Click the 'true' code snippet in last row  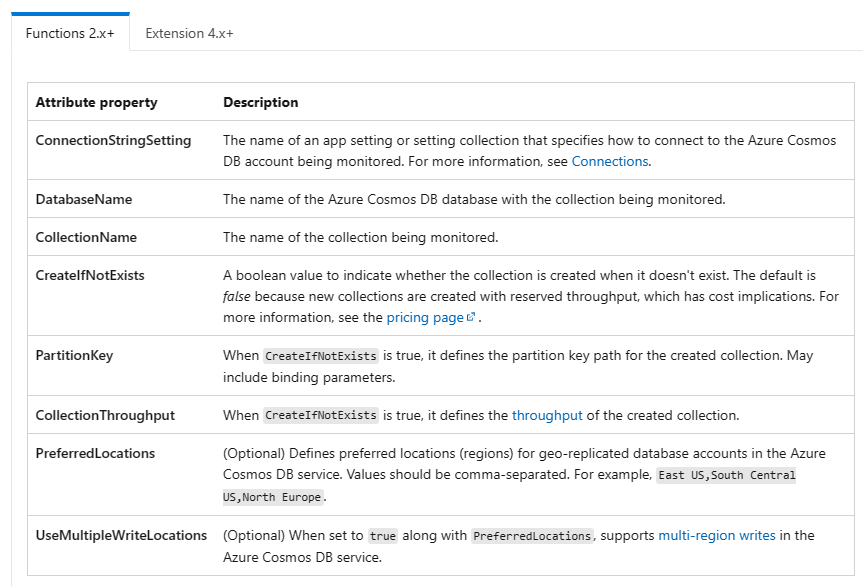(382, 536)
